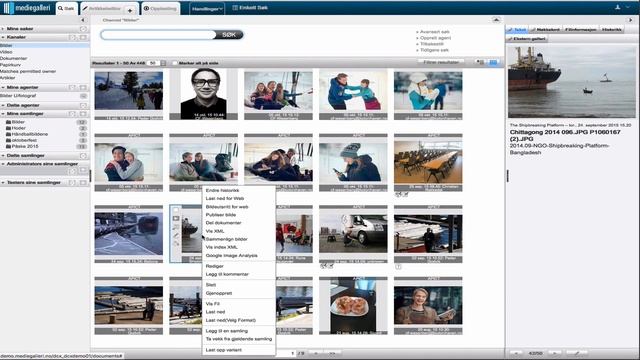The height and width of the screenshot is (360, 640).
Task: Click the SØK search button
Action: click(229, 35)
